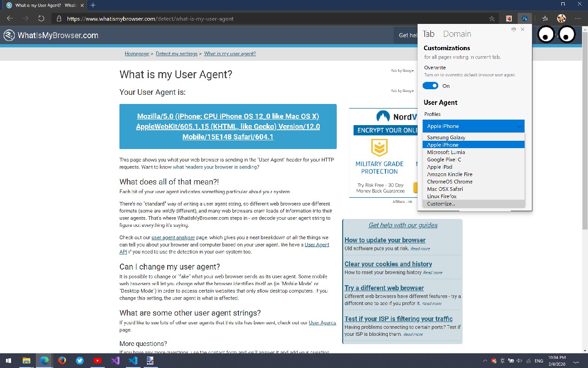Select Amazon Kindle Fire profile
Image resolution: width=588 pixels, height=368 pixels.
click(x=473, y=174)
